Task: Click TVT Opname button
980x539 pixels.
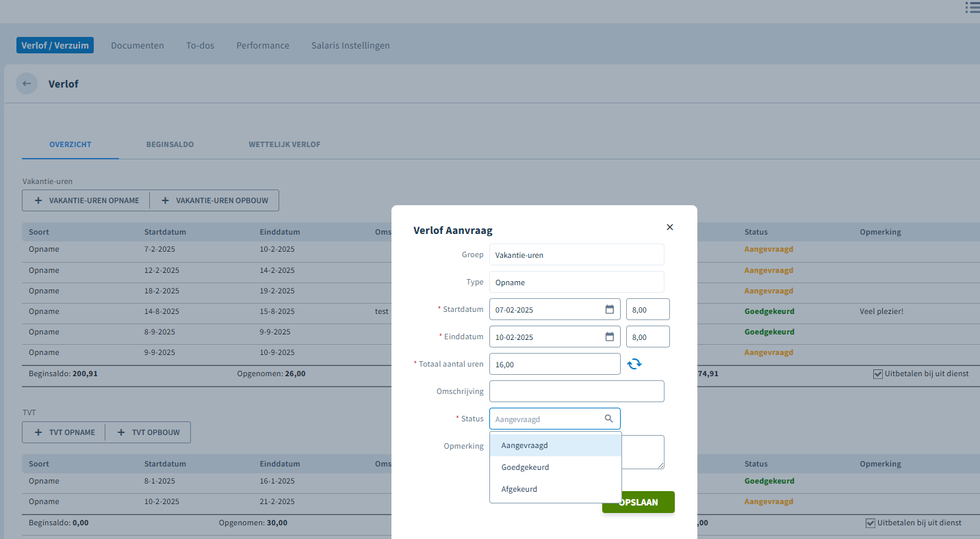Action: tap(64, 432)
